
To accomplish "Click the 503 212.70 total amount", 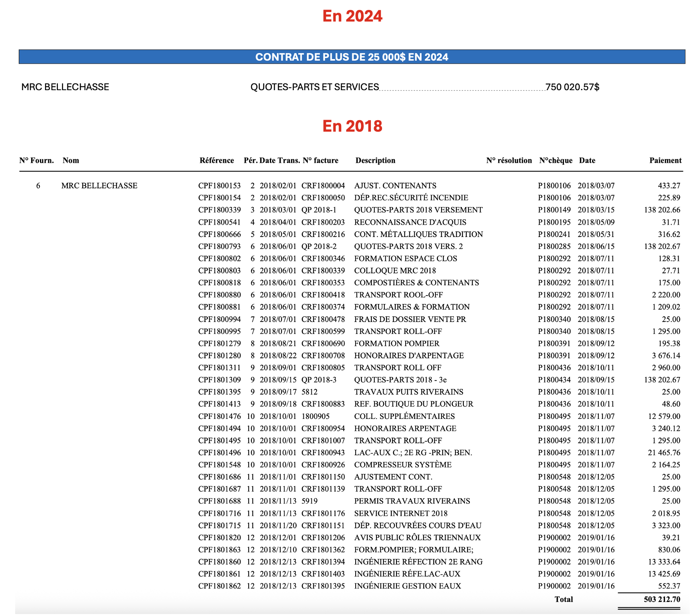I will tap(661, 599).
